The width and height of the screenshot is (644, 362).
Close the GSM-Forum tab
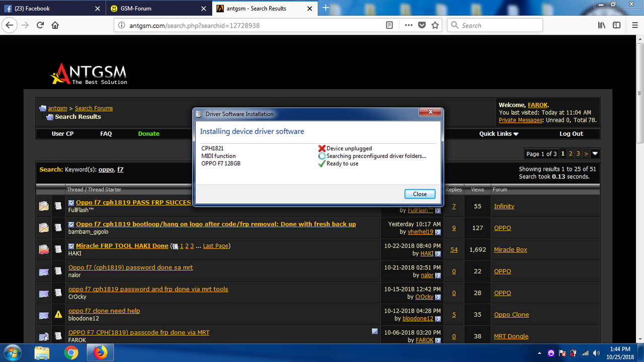(203, 9)
